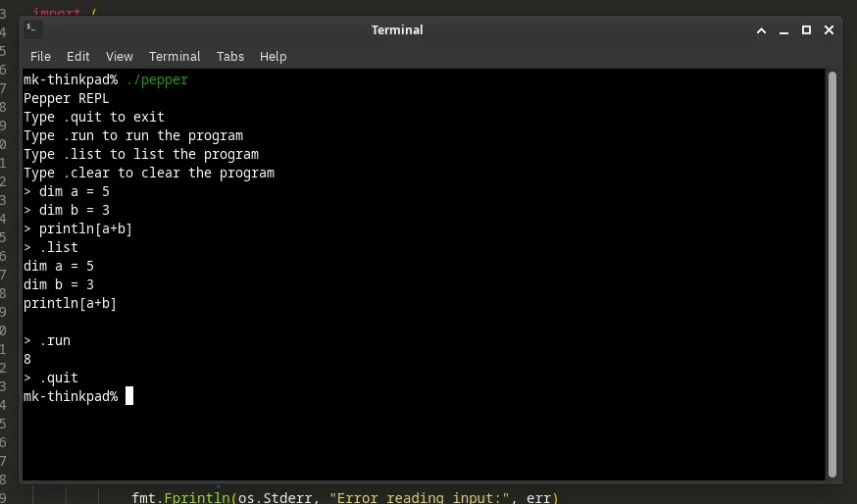Open the View menu
Viewport: 857px width, 504px height.
tap(120, 56)
